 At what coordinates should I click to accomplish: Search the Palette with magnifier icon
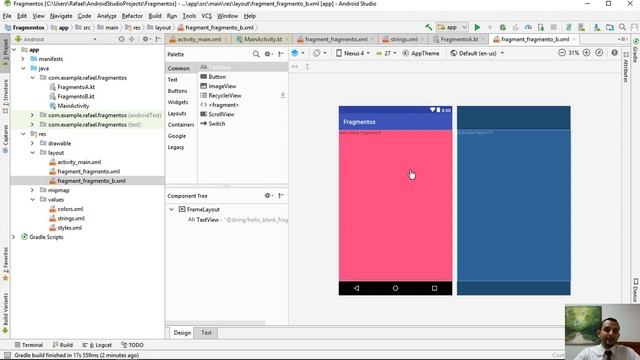(256, 54)
